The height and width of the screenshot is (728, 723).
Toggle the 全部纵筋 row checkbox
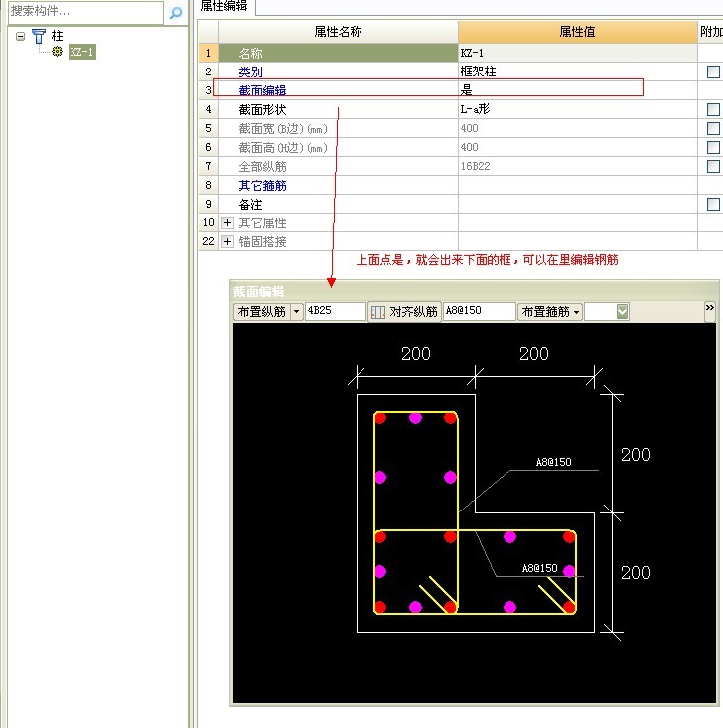[713, 166]
